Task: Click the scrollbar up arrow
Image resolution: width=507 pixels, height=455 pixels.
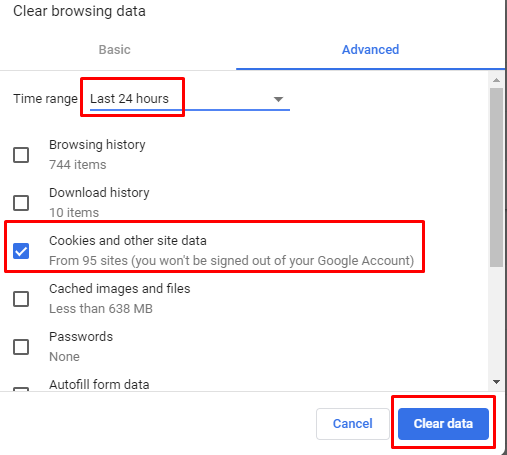Action: click(496, 80)
